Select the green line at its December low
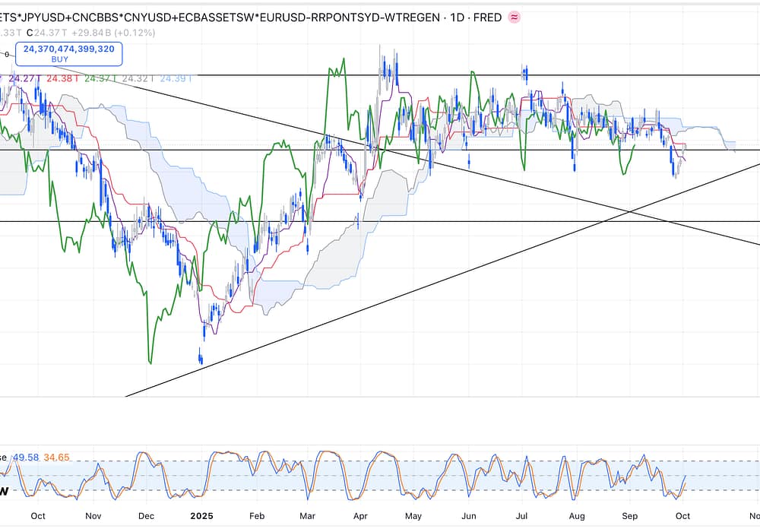 (148, 362)
